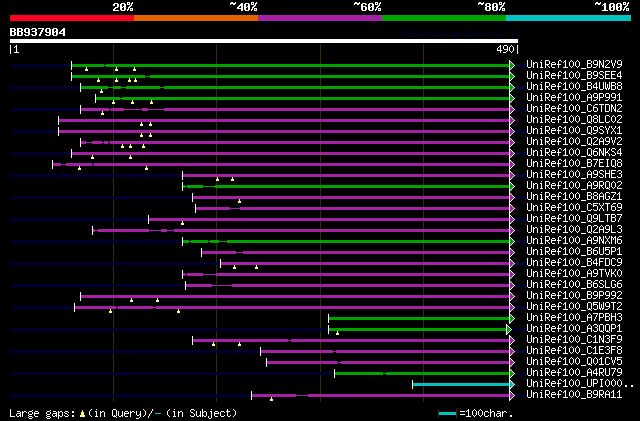Open the UniRef100_B9N2V9 hit label
The image size is (640, 421).
(x=574, y=64)
